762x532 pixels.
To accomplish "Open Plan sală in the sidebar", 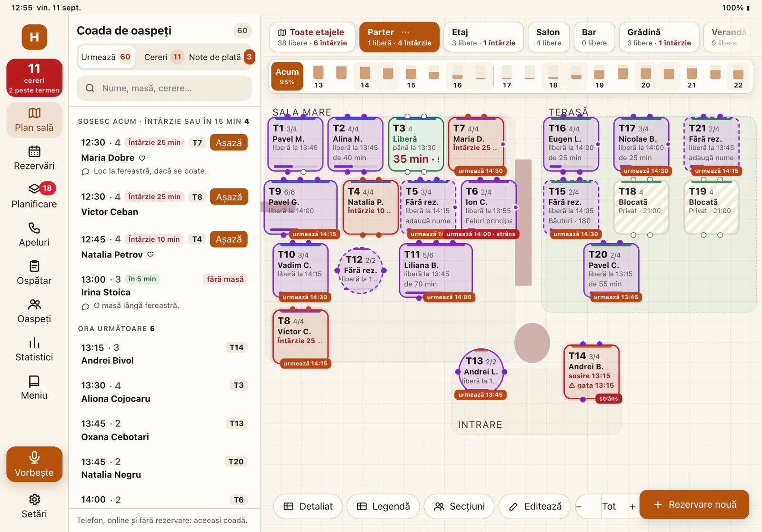I will click(x=34, y=120).
